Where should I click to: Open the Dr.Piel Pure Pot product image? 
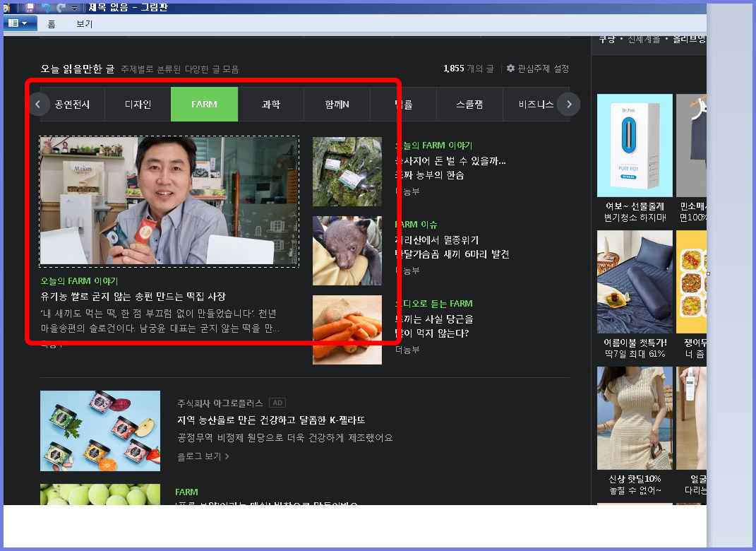pyautogui.click(x=635, y=146)
